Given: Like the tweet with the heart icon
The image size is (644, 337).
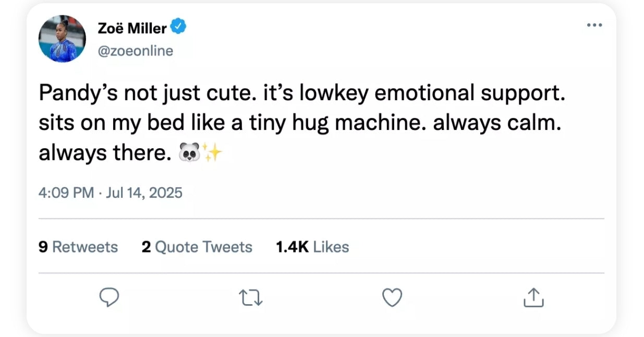Looking at the screenshot, I should (392, 298).
